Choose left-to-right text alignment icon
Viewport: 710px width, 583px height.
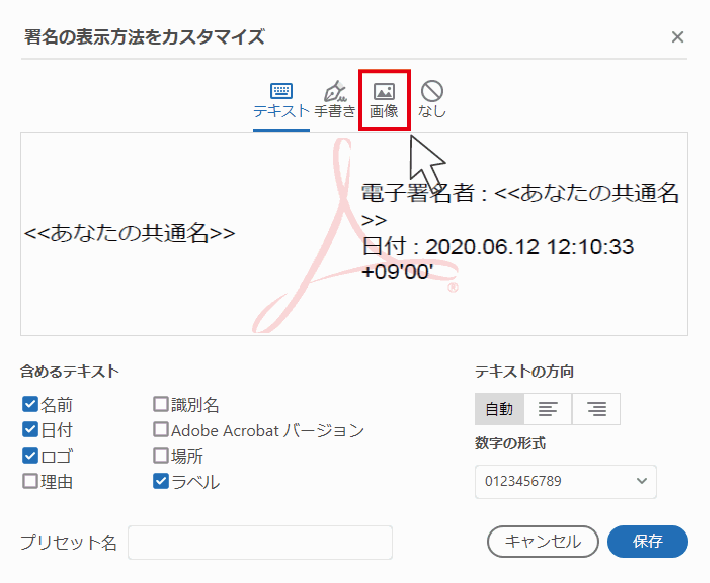(x=548, y=409)
